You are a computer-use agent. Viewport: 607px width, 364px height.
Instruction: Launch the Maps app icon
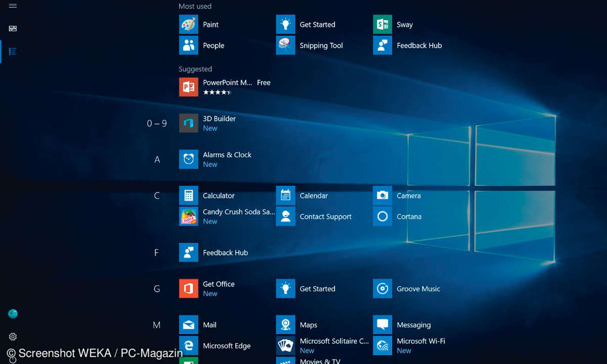pos(286,325)
